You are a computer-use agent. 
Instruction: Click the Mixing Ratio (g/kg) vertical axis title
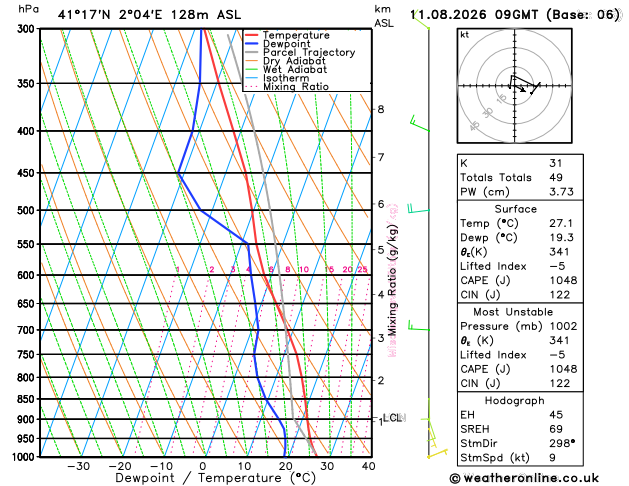click(393, 281)
